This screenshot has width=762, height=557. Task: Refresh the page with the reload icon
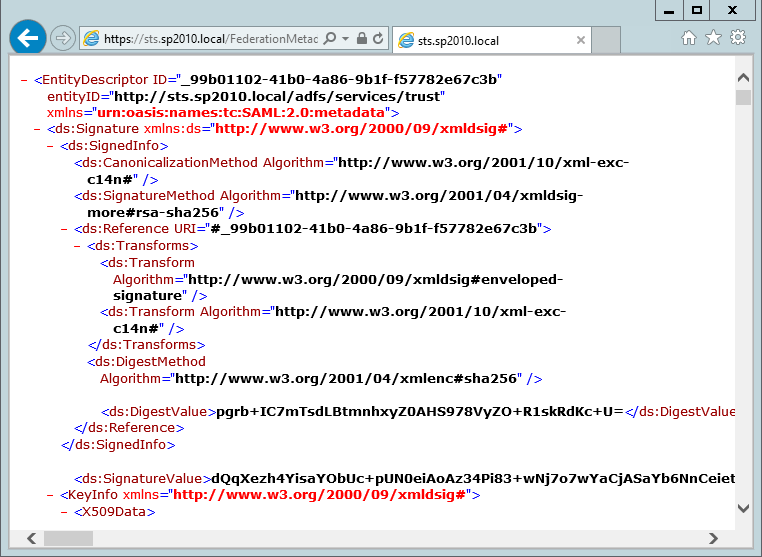[x=378, y=39]
